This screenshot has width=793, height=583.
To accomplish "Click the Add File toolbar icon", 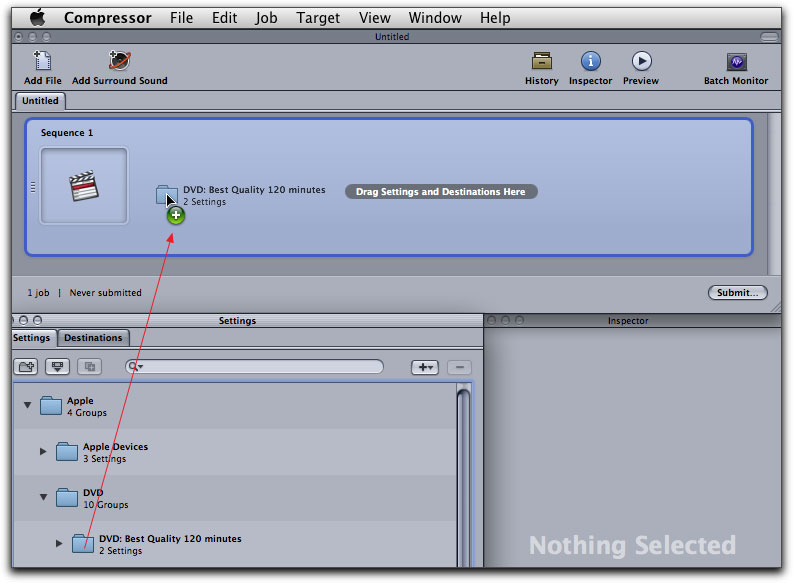I will click(42, 62).
